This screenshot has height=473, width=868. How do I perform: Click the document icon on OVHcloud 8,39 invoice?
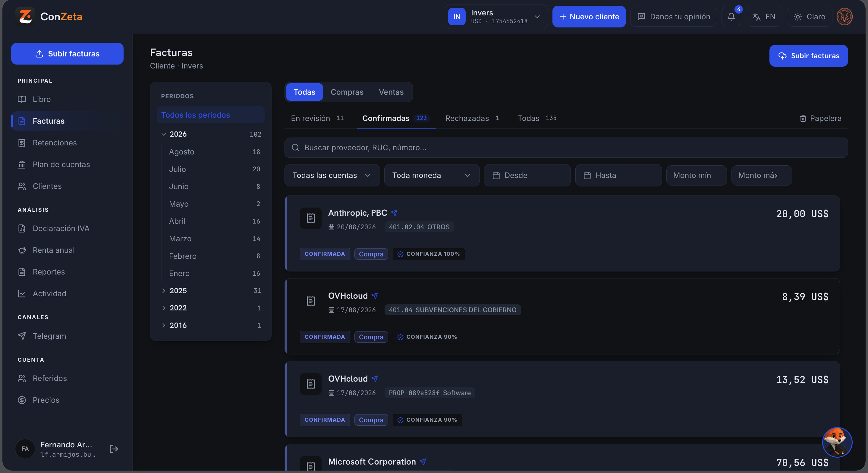tap(311, 301)
